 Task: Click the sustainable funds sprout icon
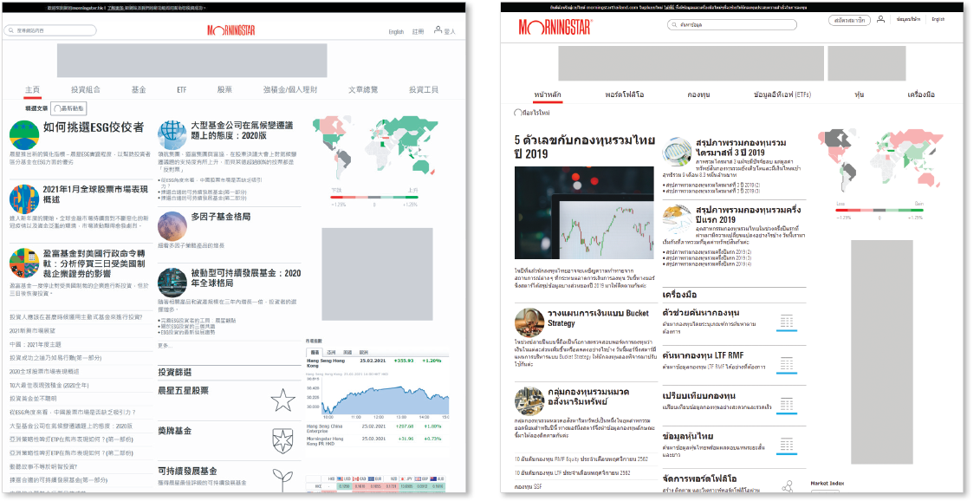282,478
